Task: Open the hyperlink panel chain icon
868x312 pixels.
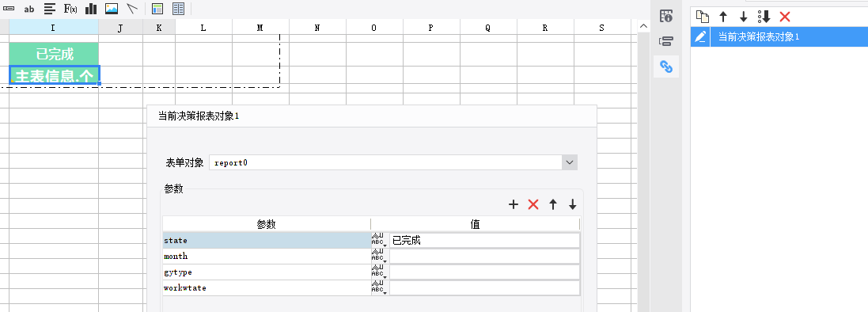Action: [666, 67]
